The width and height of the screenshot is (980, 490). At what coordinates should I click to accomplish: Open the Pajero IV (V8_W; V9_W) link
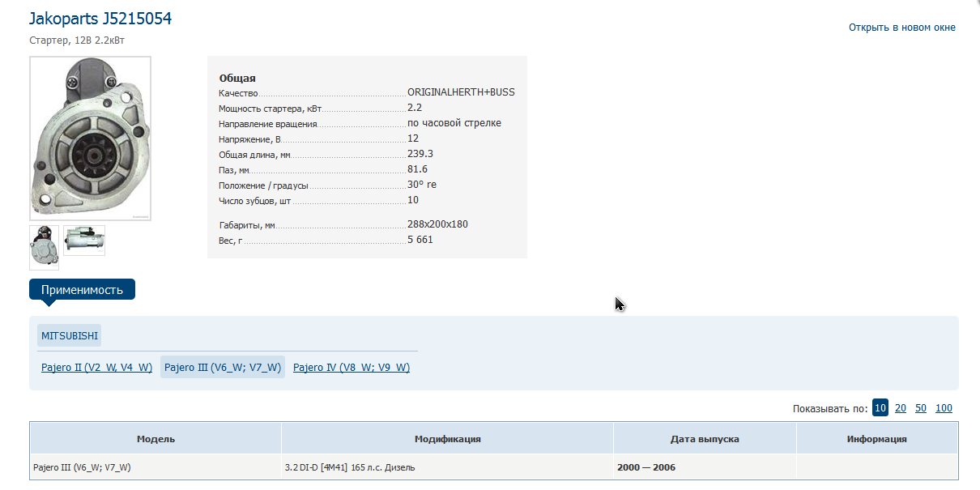click(x=351, y=368)
